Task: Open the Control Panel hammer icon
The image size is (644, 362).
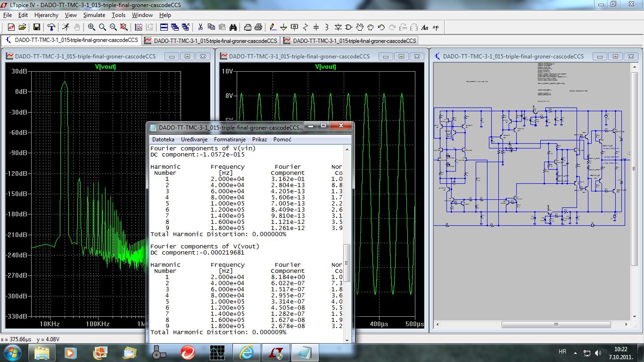Action: (x=51, y=27)
